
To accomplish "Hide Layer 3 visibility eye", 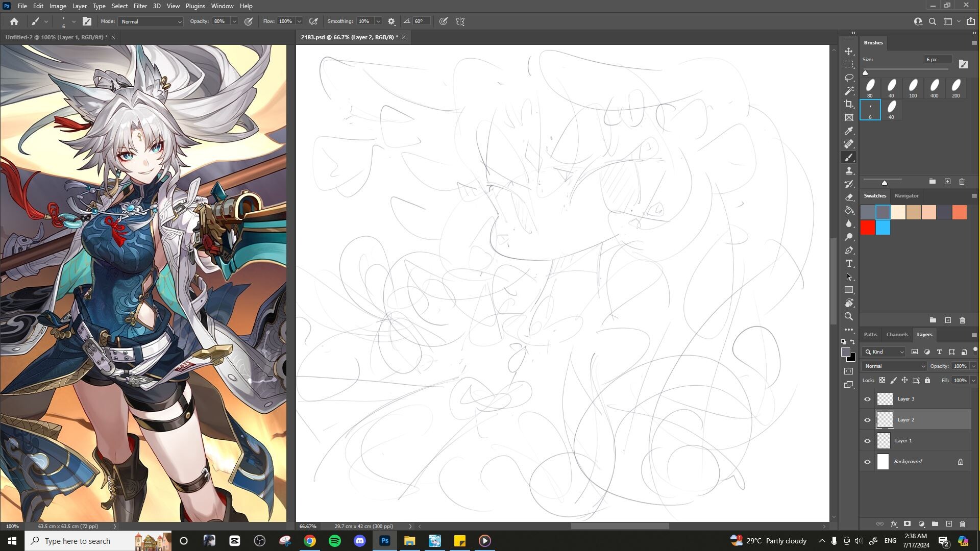I will (867, 399).
